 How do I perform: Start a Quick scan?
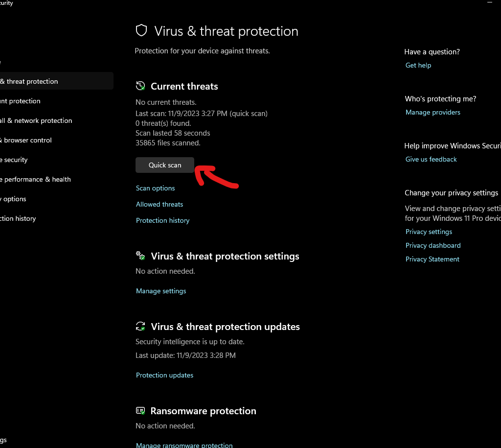[x=165, y=165]
